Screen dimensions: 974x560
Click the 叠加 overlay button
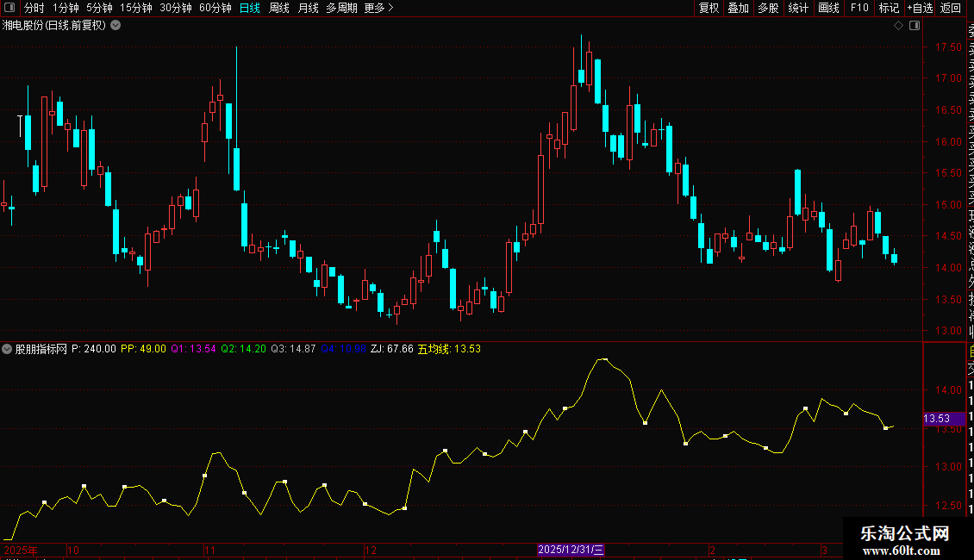tap(739, 8)
